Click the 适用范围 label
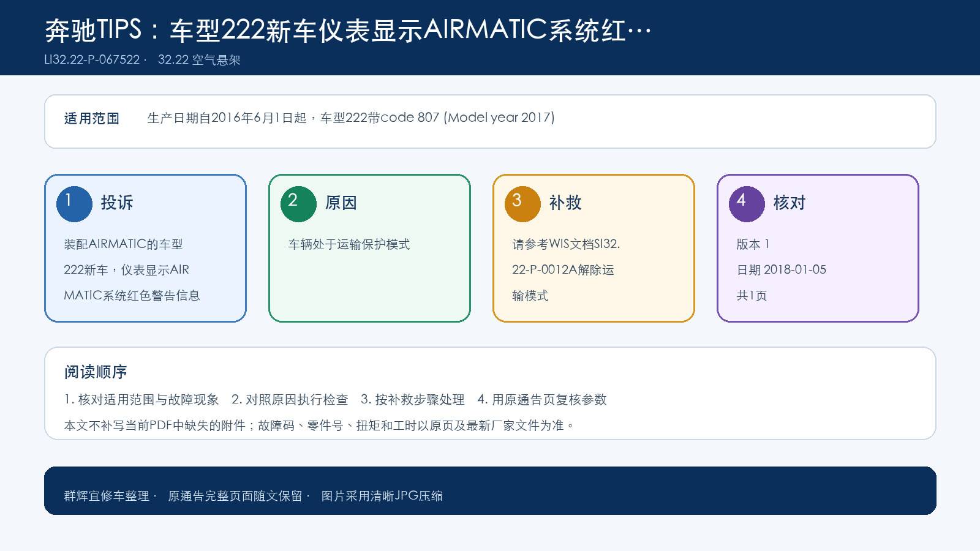The height and width of the screenshot is (551, 980). 92,118
